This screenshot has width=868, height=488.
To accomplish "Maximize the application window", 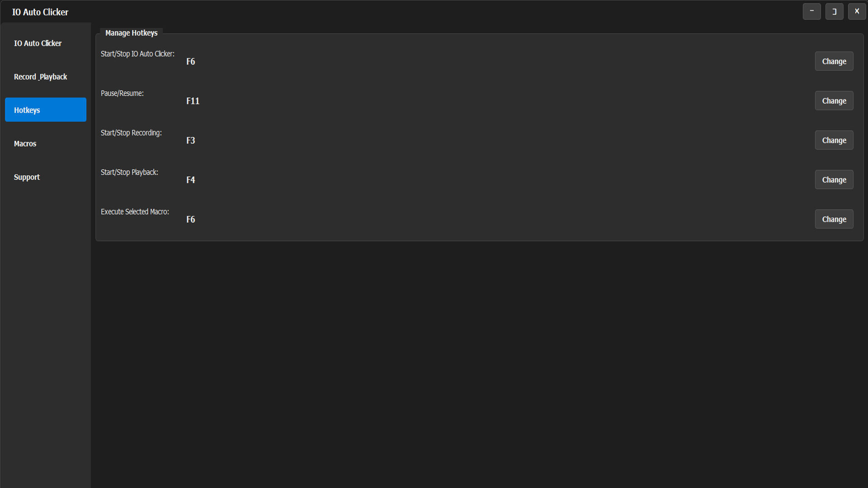I will (834, 11).
